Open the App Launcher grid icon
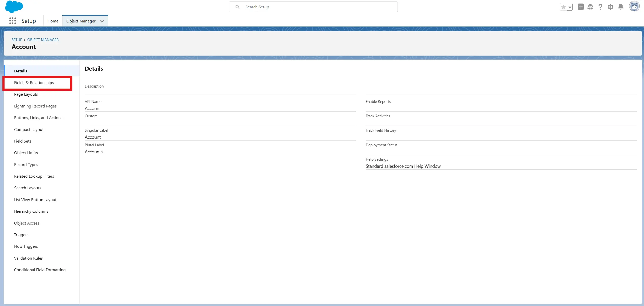Screen dimensions: 644x306 pyautogui.click(x=13, y=21)
